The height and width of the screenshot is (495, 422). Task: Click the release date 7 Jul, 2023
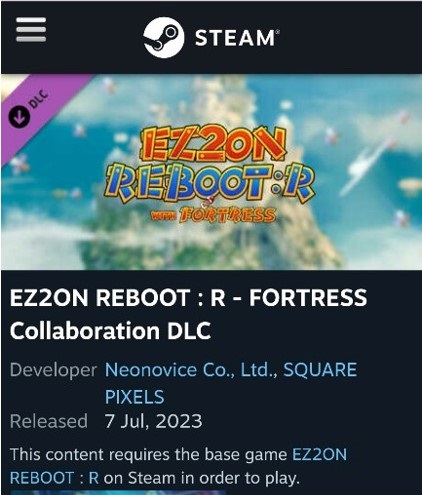click(153, 421)
